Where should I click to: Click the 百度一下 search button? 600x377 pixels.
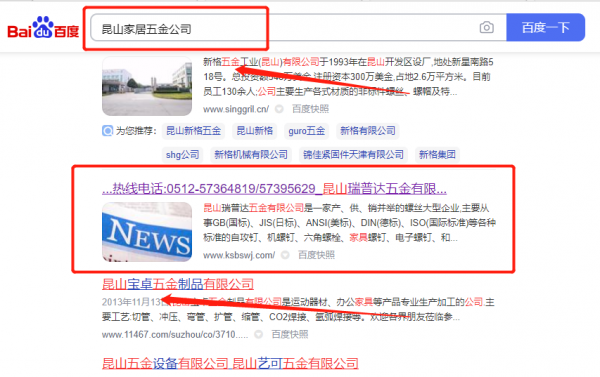545,28
